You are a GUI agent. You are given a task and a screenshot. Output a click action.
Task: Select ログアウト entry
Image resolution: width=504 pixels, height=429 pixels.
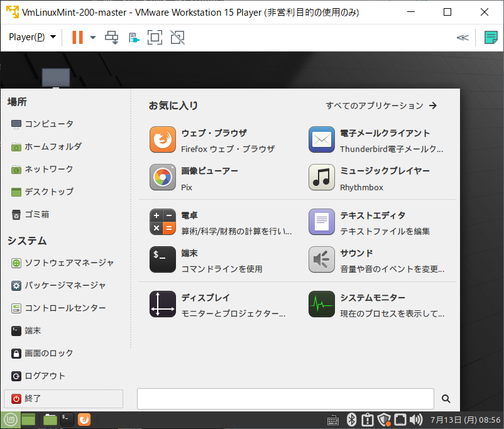click(x=38, y=376)
